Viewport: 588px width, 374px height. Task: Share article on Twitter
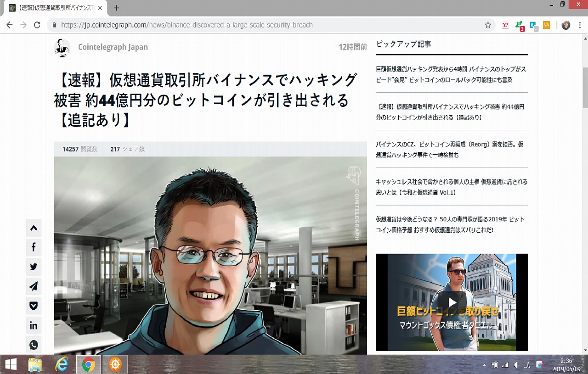pos(34,267)
